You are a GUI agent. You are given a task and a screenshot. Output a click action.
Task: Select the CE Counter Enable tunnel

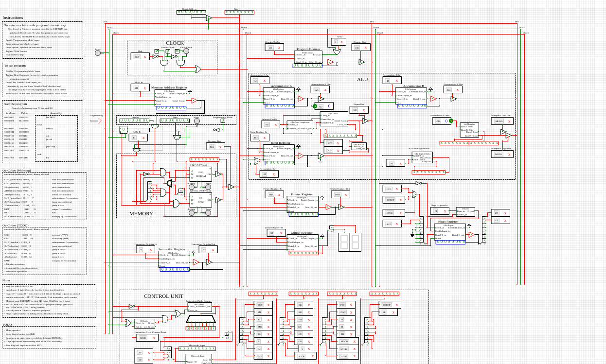[x=275, y=48]
